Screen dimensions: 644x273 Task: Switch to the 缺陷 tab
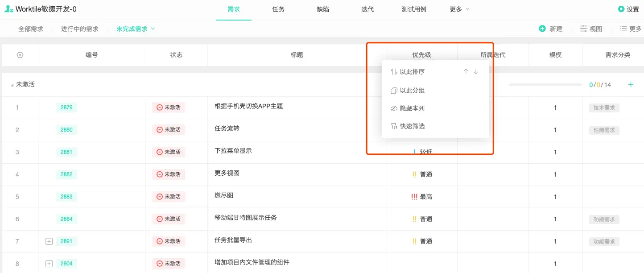pyautogui.click(x=323, y=9)
